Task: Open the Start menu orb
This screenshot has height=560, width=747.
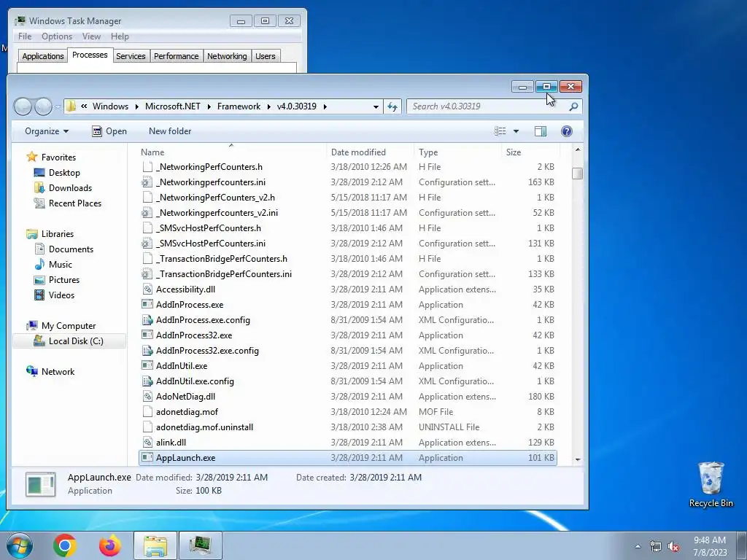Action: (20, 545)
